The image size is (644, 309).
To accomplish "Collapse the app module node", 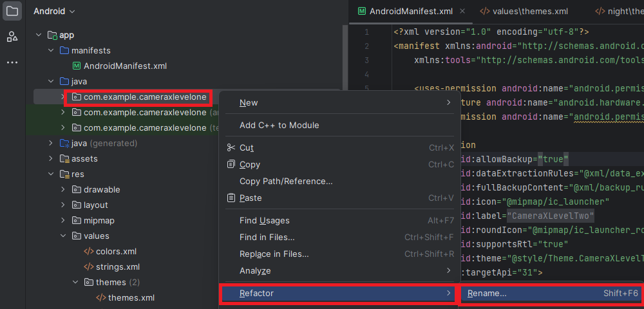I will 38,35.
